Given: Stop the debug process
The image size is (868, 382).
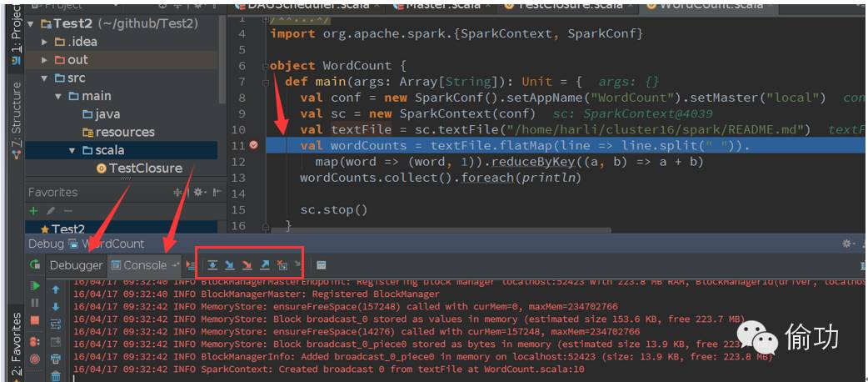Looking at the screenshot, I should click(x=36, y=320).
